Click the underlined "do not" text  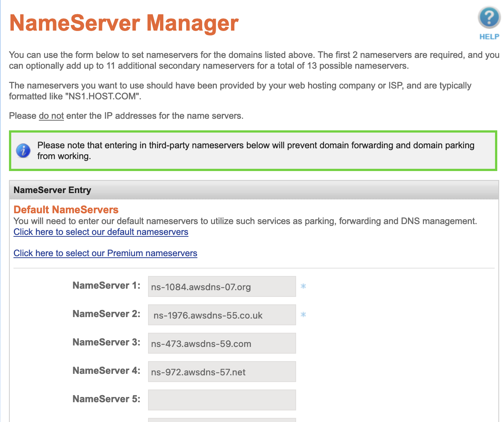[51, 116]
